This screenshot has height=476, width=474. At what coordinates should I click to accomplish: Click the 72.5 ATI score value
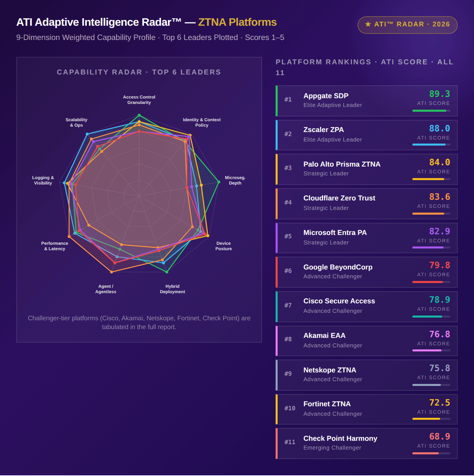point(439,403)
